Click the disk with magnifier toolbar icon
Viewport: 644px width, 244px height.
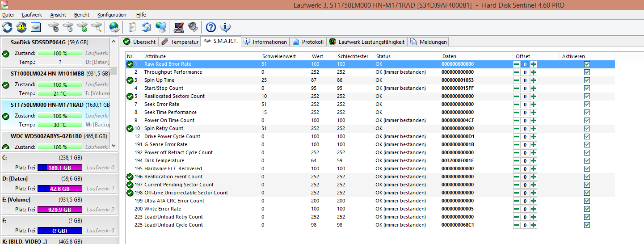pos(96,27)
